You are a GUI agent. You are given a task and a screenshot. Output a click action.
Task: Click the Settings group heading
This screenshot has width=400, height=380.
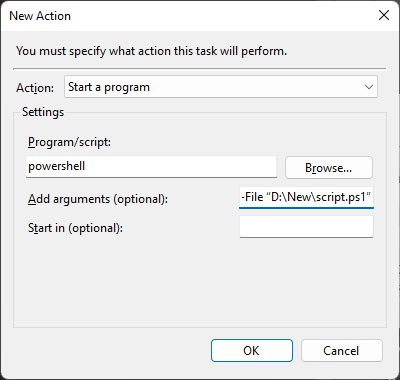point(43,112)
